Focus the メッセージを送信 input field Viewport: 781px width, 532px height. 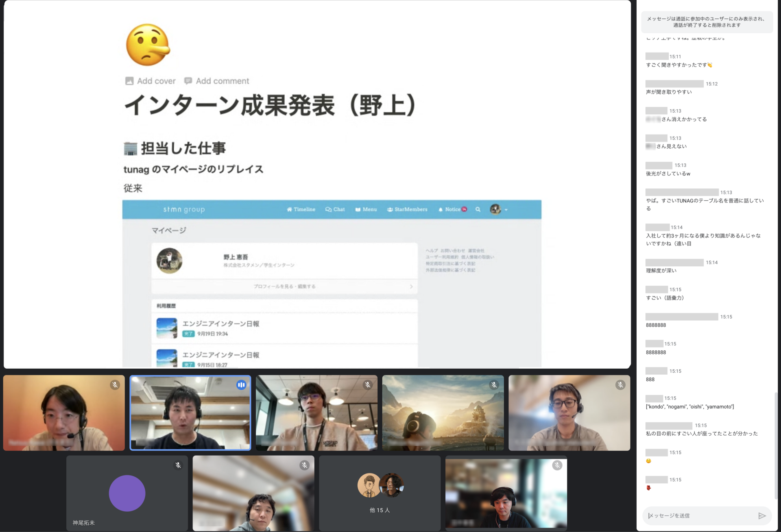(700, 516)
